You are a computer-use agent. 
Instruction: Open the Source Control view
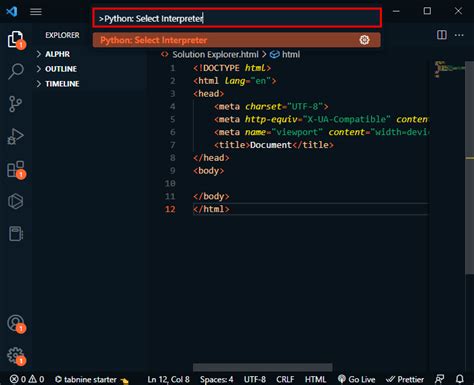coord(15,104)
